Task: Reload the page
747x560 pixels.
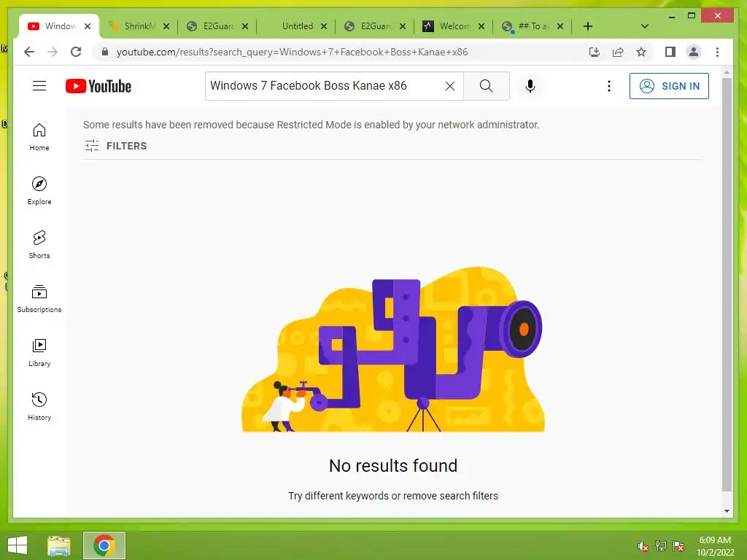Action: tap(76, 52)
